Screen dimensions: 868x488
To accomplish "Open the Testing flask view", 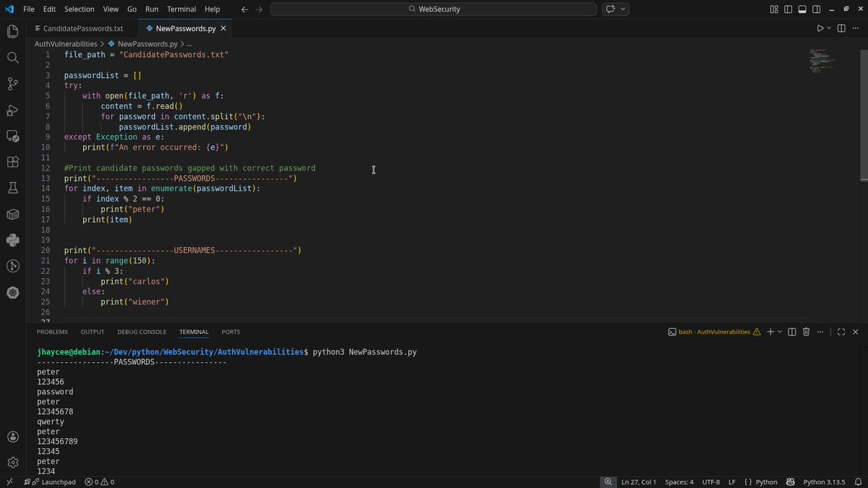I will click(x=12, y=188).
